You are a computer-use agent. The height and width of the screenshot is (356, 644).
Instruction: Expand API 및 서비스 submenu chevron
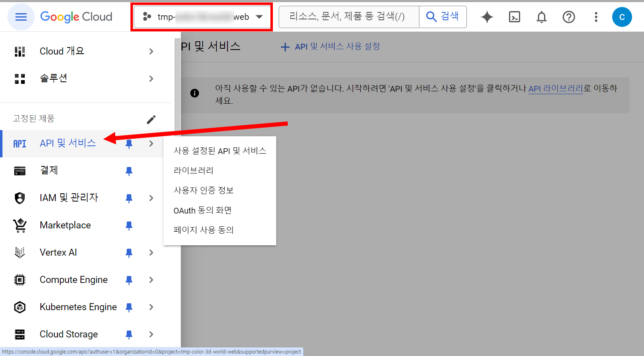151,144
